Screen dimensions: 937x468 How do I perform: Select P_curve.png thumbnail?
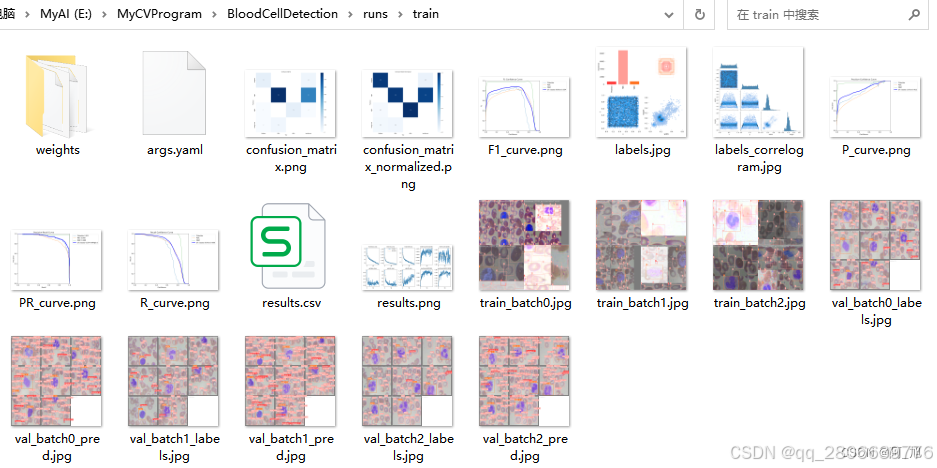pyautogui.click(x=875, y=107)
